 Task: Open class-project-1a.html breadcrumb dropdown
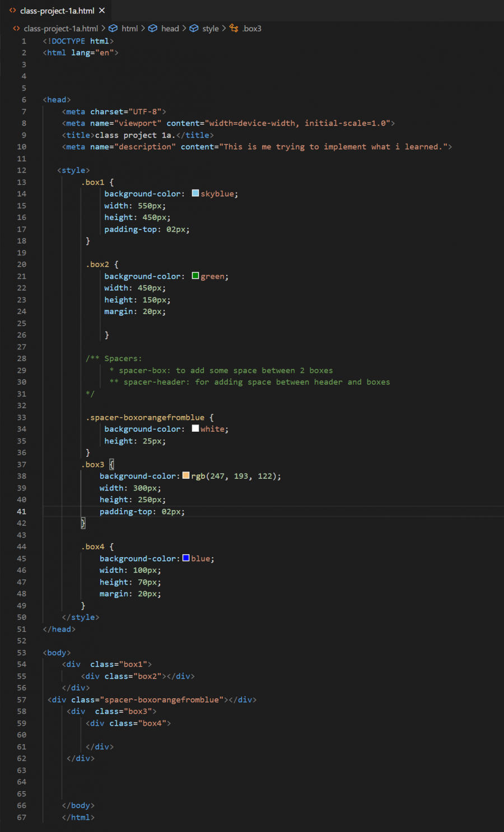61,29
